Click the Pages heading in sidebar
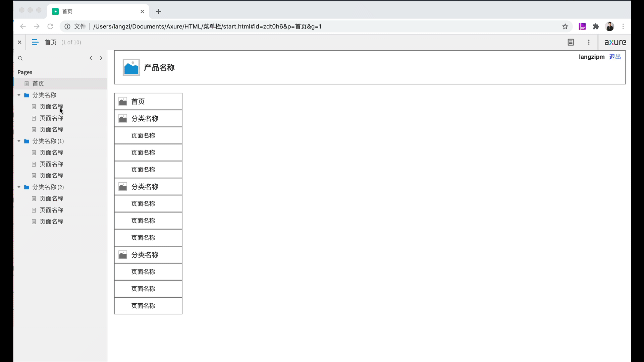This screenshot has width=644, height=362. point(25,72)
